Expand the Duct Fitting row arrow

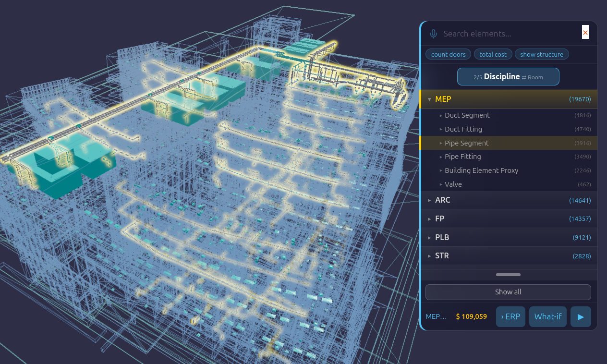point(441,129)
